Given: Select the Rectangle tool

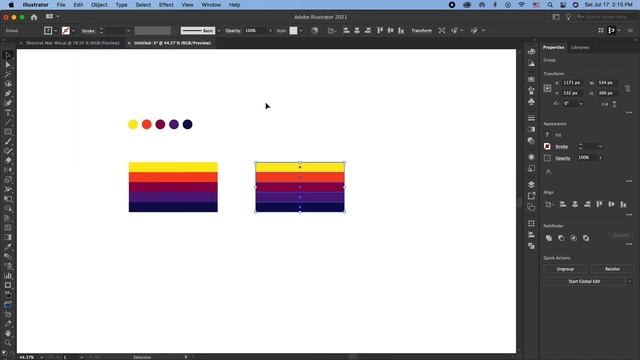Looking at the screenshot, I should tap(8, 132).
